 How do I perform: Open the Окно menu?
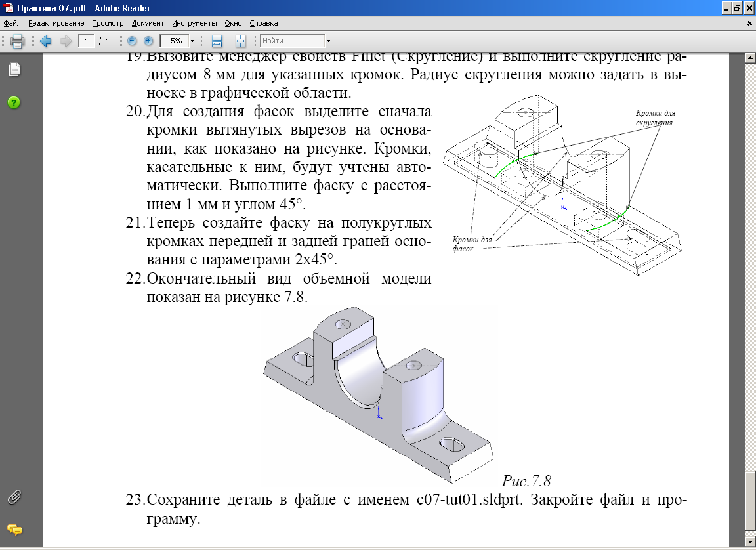click(x=233, y=23)
